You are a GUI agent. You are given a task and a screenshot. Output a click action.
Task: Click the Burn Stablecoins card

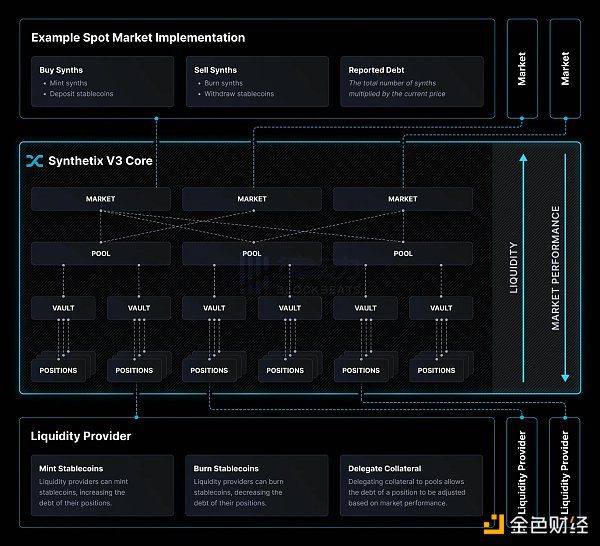[x=257, y=485]
